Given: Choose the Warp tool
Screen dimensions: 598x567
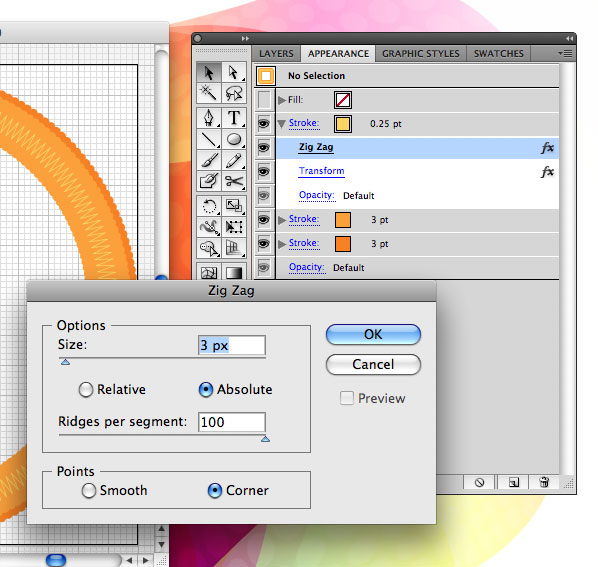Looking at the screenshot, I should pos(209,227).
